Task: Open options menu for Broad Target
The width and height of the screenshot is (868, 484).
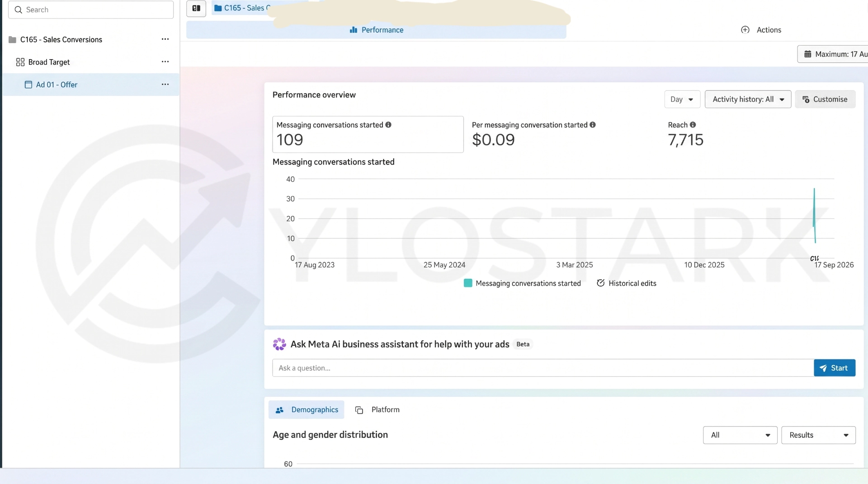Action: [165, 62]
